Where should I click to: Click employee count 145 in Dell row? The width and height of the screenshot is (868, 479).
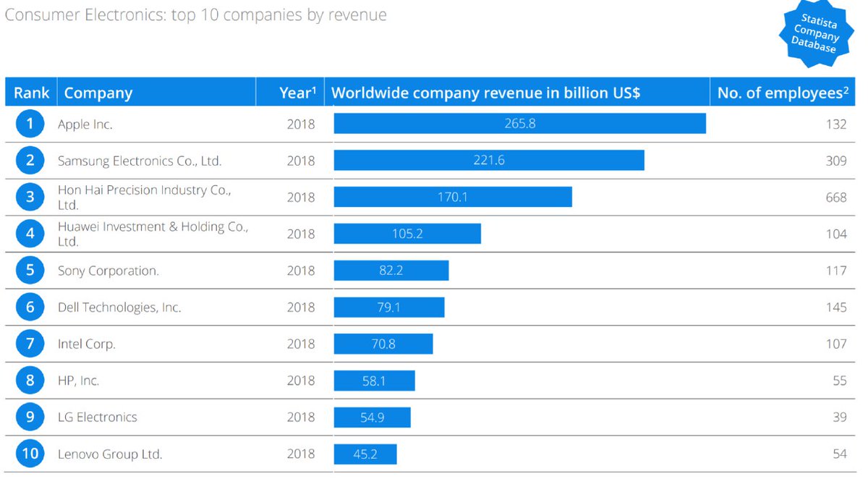tap(835, 308)
